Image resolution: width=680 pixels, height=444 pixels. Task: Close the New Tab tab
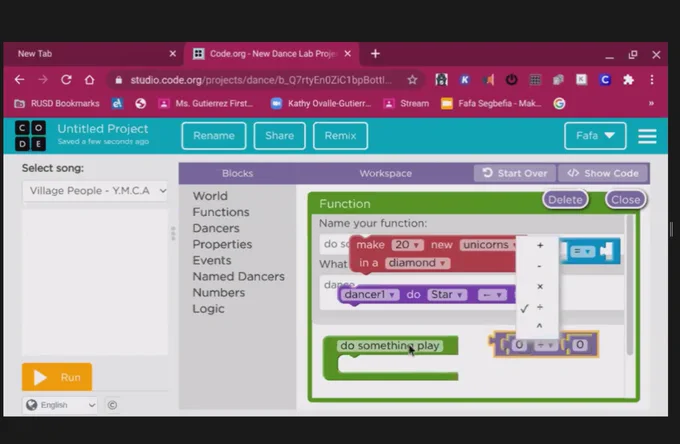[x=173, y=54]
